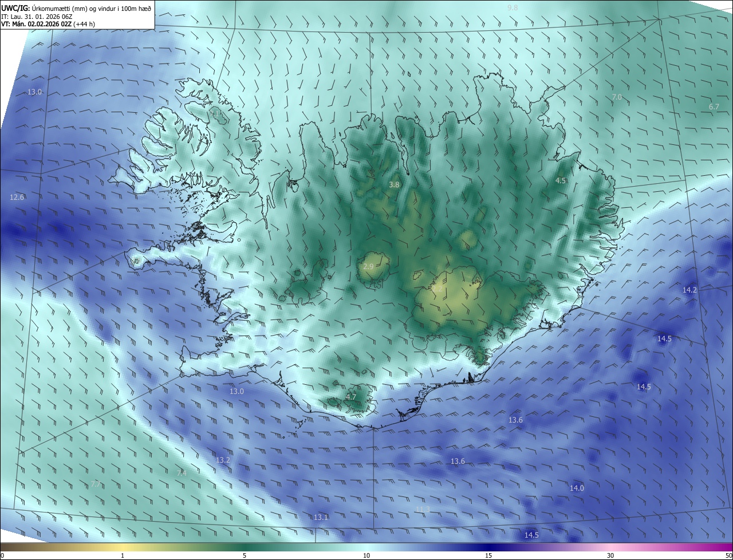Click the 4.7 label on Mýrdalsjökull
This screenshot has height=560, width=733.
pos(351,396)
